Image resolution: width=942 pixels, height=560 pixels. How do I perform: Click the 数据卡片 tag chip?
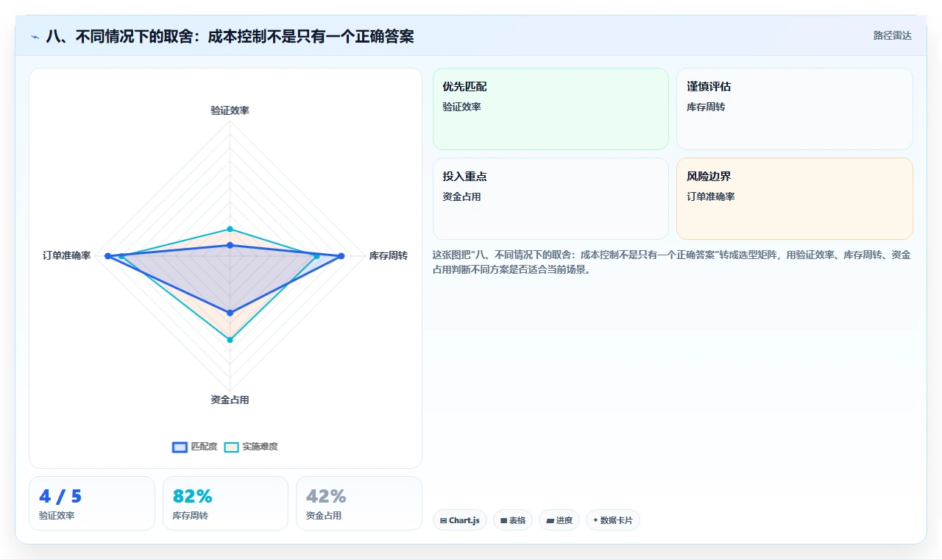(x=613, y=520)
